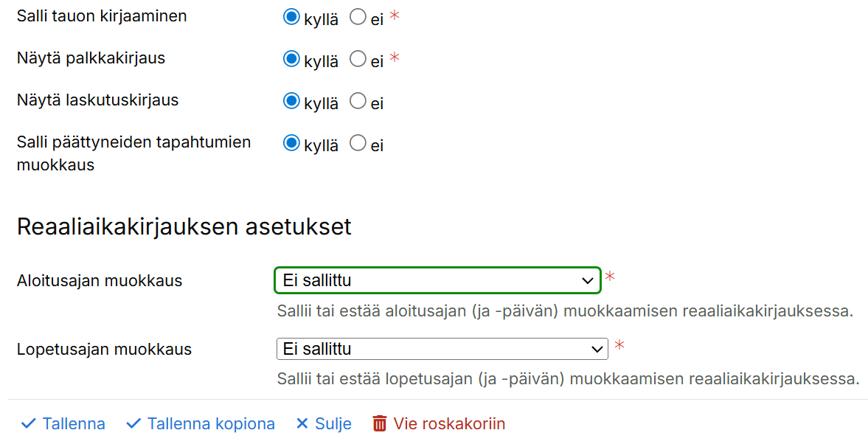
Task: Choose 'kyllä' for Näytä palkkakirjaus
Action: point(291,59)
